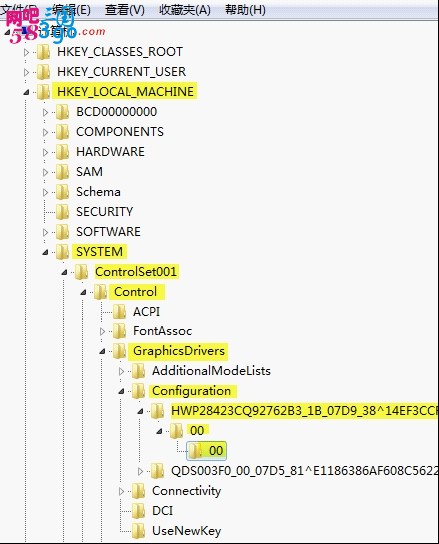Open the 查看(V) menu
Viewport: 439px width, 544px height.
click(125, 9)
